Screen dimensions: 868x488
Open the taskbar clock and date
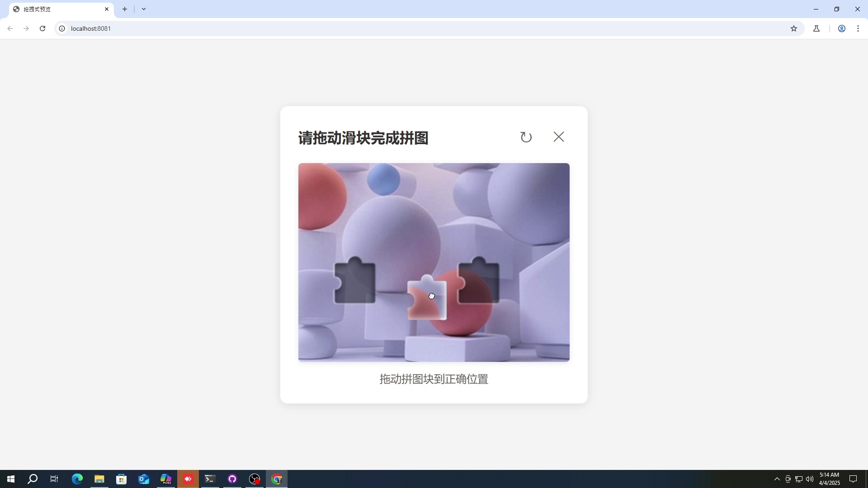point(829,479)
